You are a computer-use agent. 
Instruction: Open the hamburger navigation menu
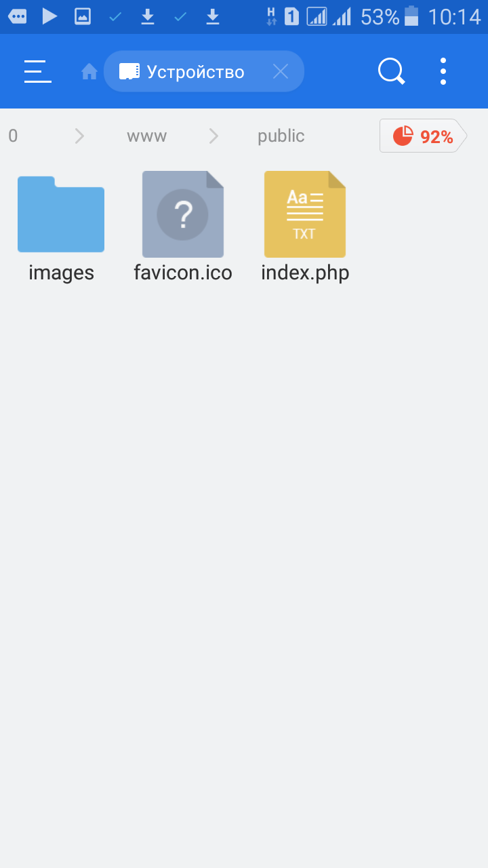pyautogui.click(x=37, y=71)
